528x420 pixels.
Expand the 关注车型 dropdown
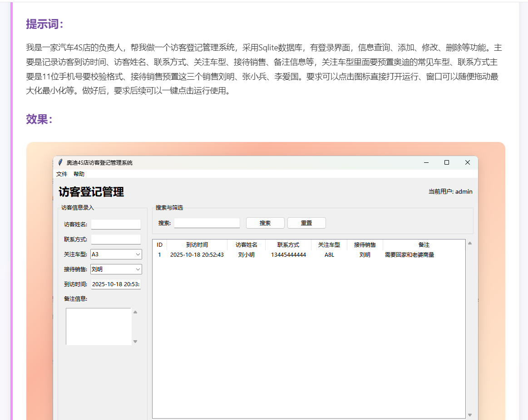pyautogui.click(x=138, y=254)
